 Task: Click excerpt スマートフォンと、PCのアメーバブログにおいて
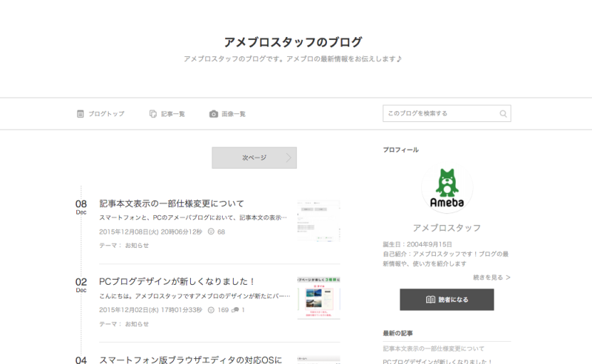193,218
